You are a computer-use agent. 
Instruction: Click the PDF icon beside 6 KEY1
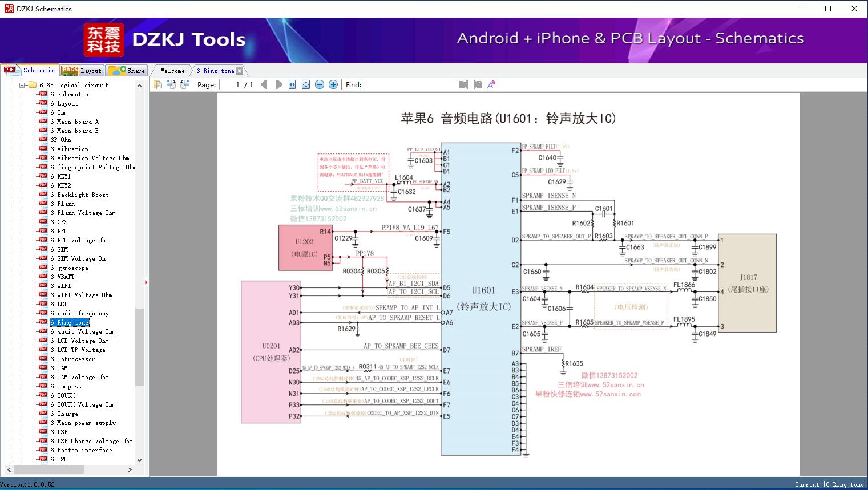[43, 176]
